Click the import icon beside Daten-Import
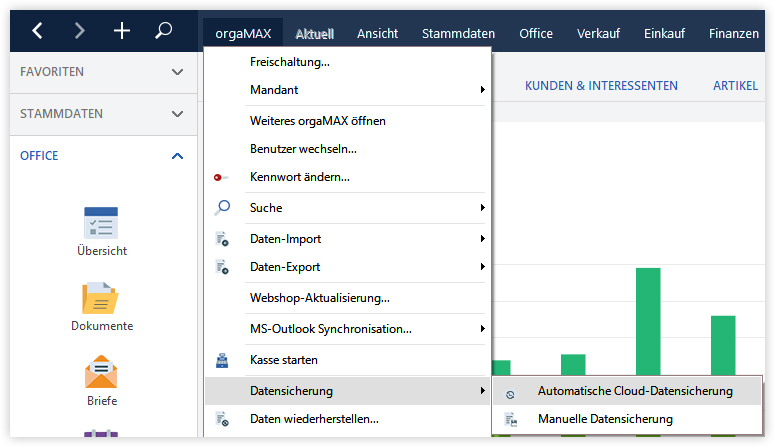Screen dimensions: 775x447 (x=222, y=239)
